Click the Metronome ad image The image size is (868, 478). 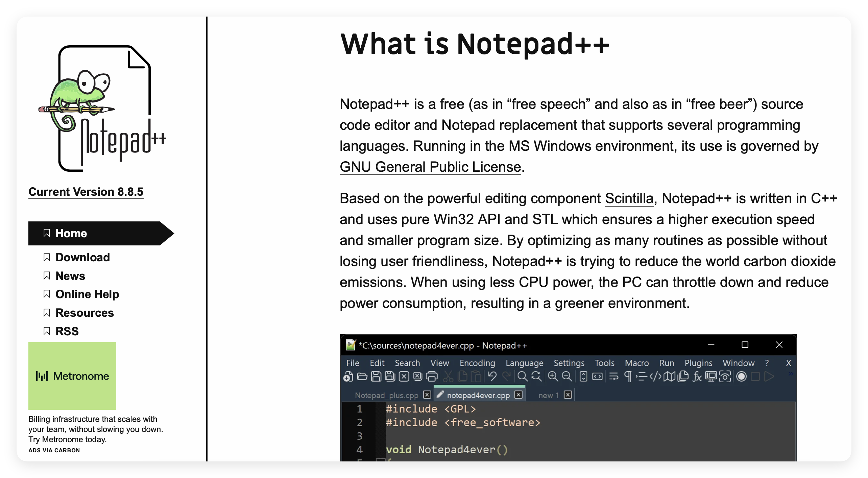pyautogui.click(x=72, y=376)
